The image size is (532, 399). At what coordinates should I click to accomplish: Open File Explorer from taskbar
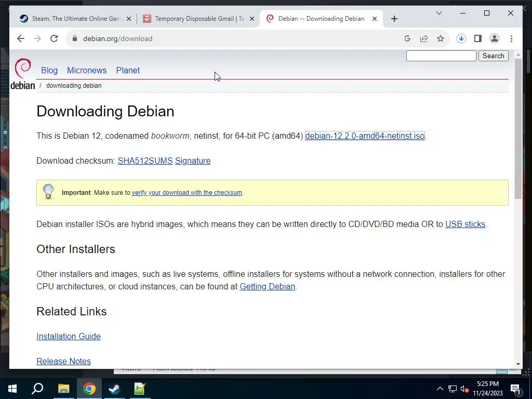pyautogui.click(x=63, y=389)
